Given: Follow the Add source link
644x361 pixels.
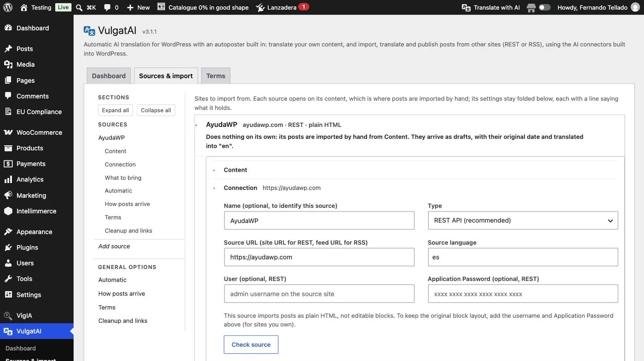Looking at the screenshot, I should pos(114,246).
